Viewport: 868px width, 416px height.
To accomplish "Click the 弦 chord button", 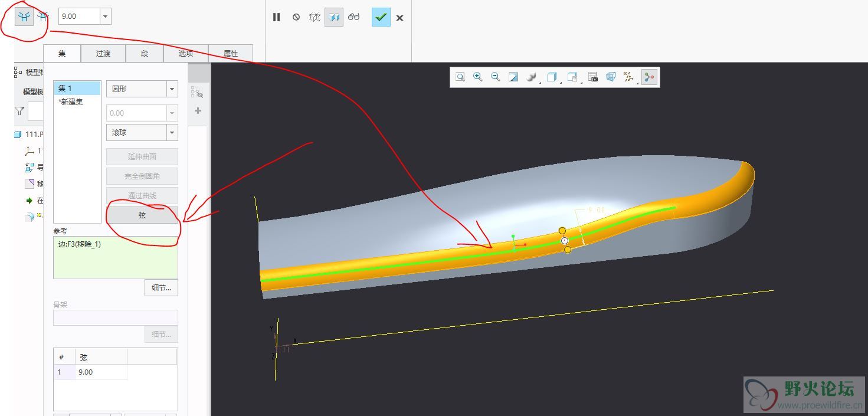I will 142,215.
